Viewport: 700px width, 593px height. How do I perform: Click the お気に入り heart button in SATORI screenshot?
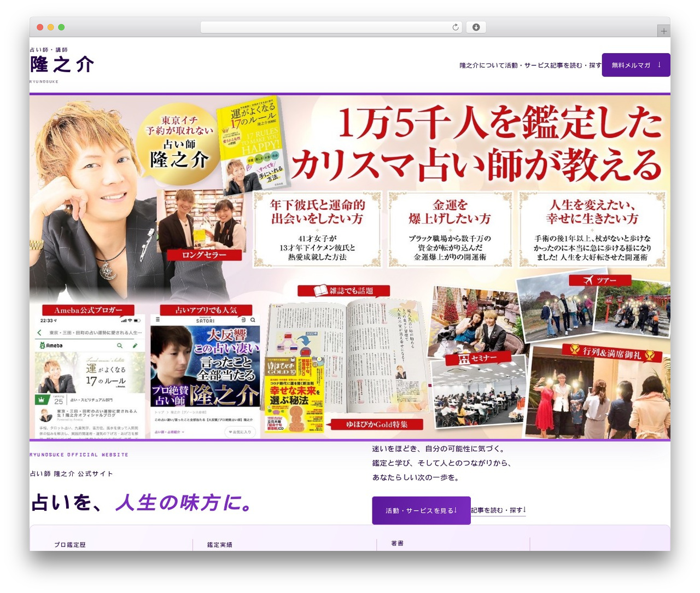pos(240,432)
